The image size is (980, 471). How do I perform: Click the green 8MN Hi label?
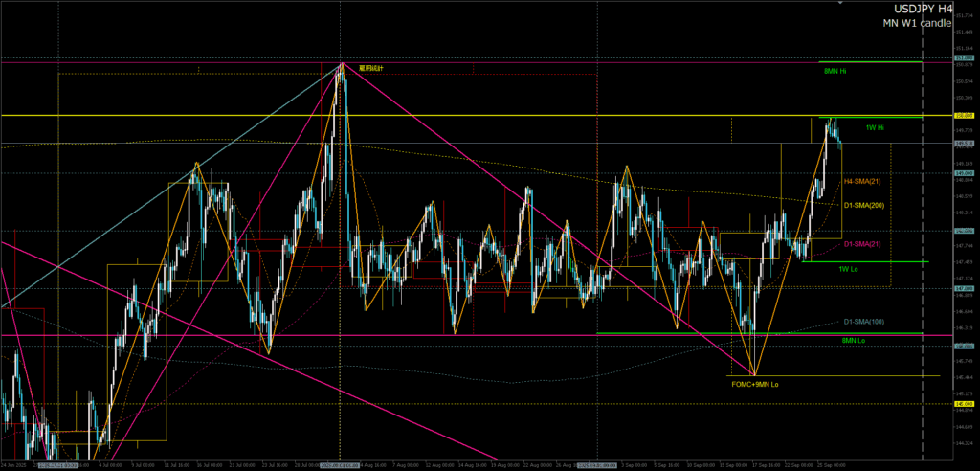click(x=834, y=71)
